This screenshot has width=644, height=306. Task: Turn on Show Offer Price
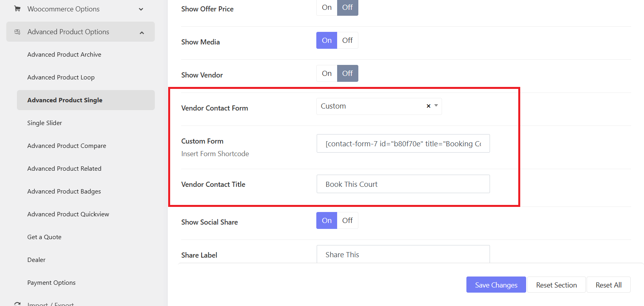click(326, 7)
